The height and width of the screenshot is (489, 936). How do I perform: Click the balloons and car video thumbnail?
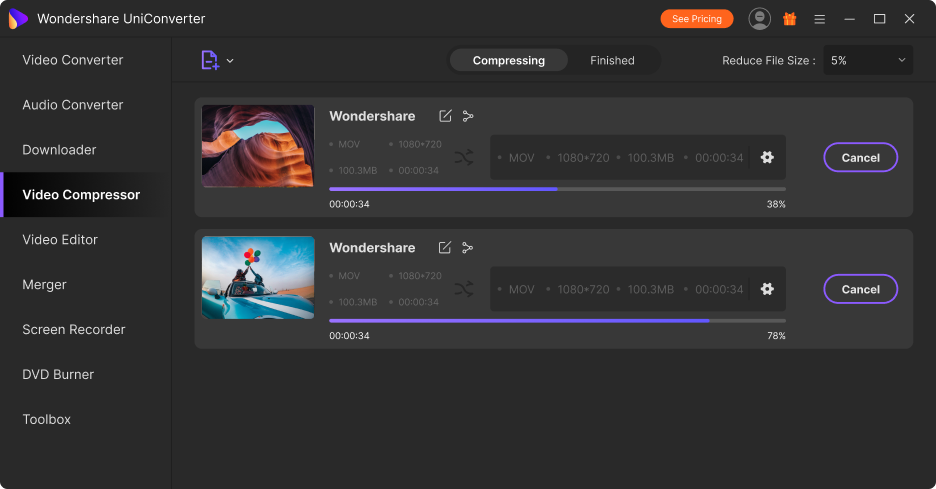pyautogui.click(x=258, y=278)
